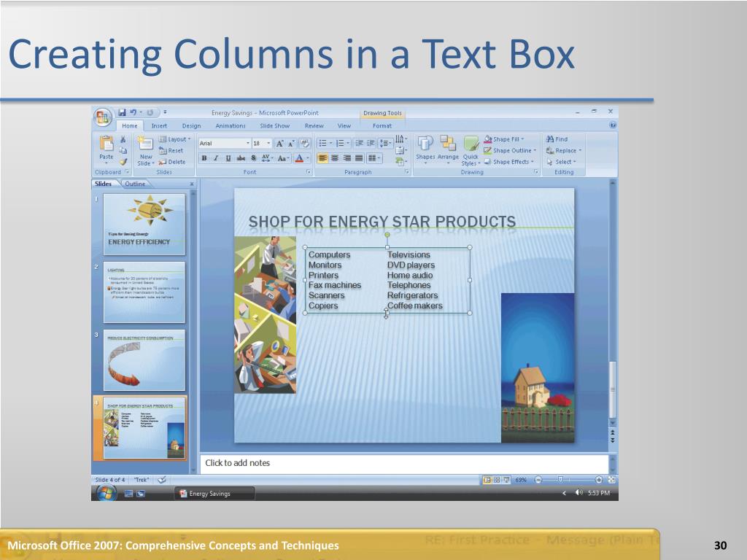Open the Arrange options

pyautogui.click(x=448, y=149)
